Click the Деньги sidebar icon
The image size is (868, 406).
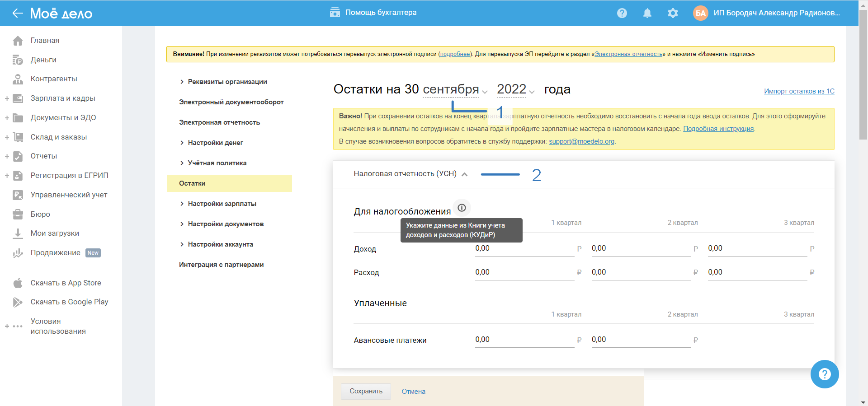pos(18,60)
